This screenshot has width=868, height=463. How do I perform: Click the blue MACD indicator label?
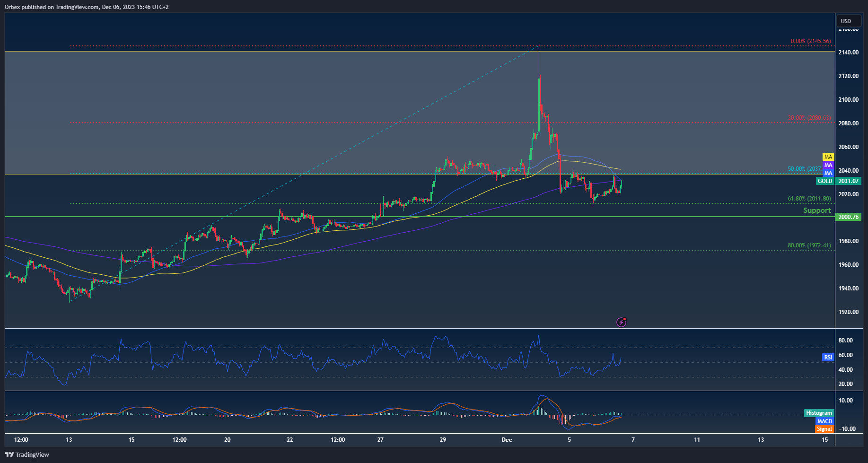coord(824,421)
